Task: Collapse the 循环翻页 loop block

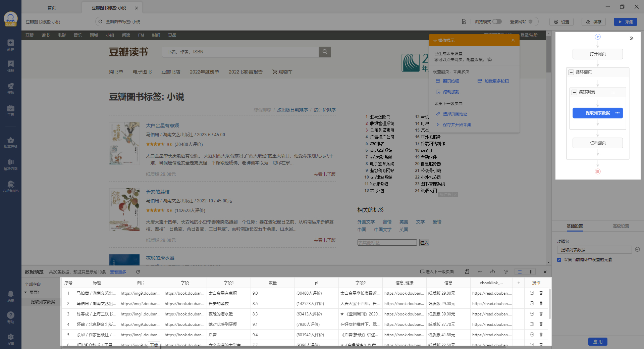Action: click(x=571, y=72)
